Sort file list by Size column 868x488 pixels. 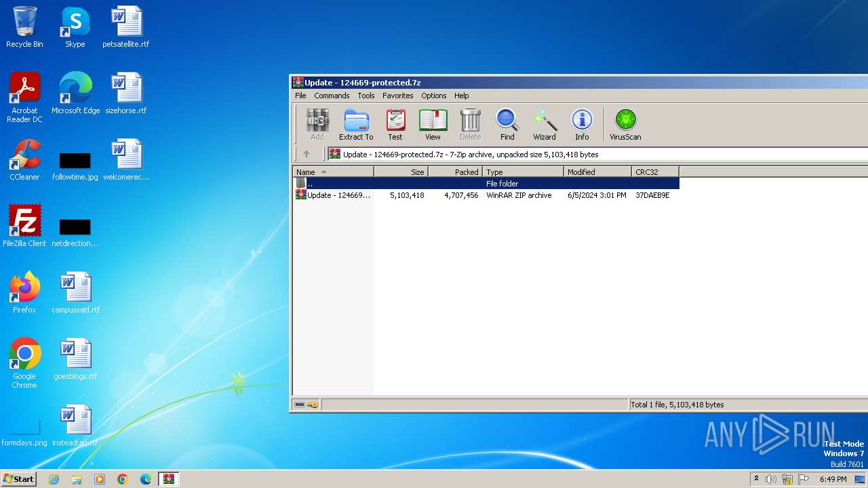point(401,172)
